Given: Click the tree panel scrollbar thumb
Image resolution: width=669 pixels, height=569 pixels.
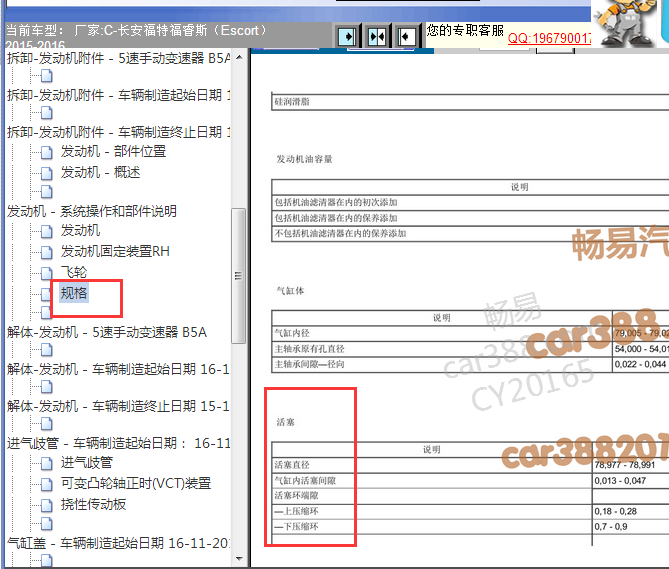Looking at the screenshot, I should click(x=239, y=276).
